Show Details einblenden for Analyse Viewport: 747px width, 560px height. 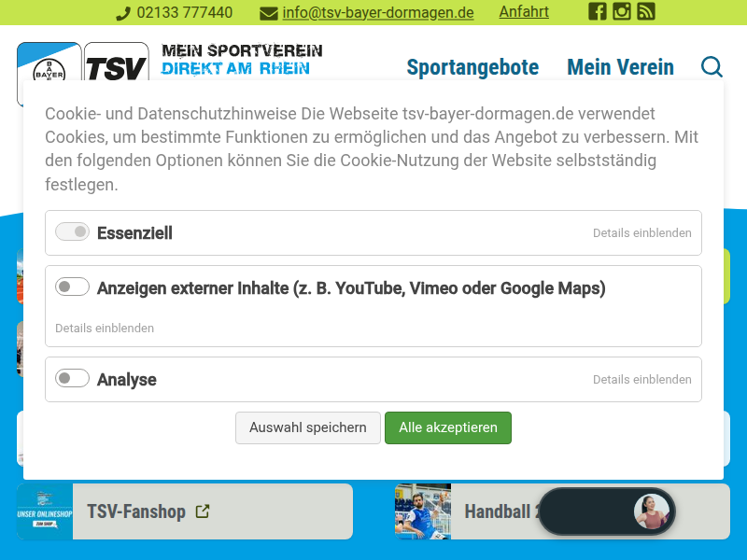pos(641,380)
